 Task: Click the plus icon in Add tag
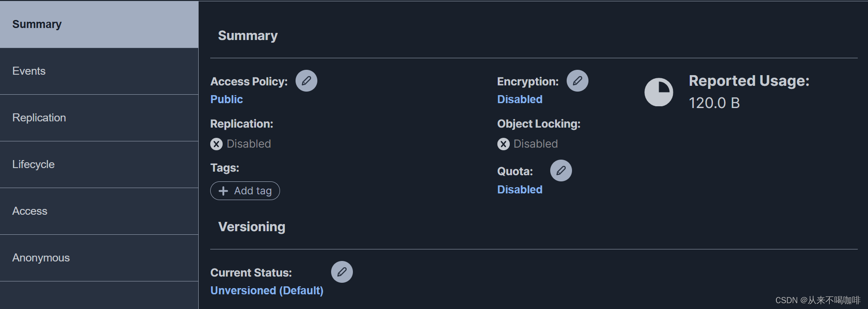[x=223, y=191]
